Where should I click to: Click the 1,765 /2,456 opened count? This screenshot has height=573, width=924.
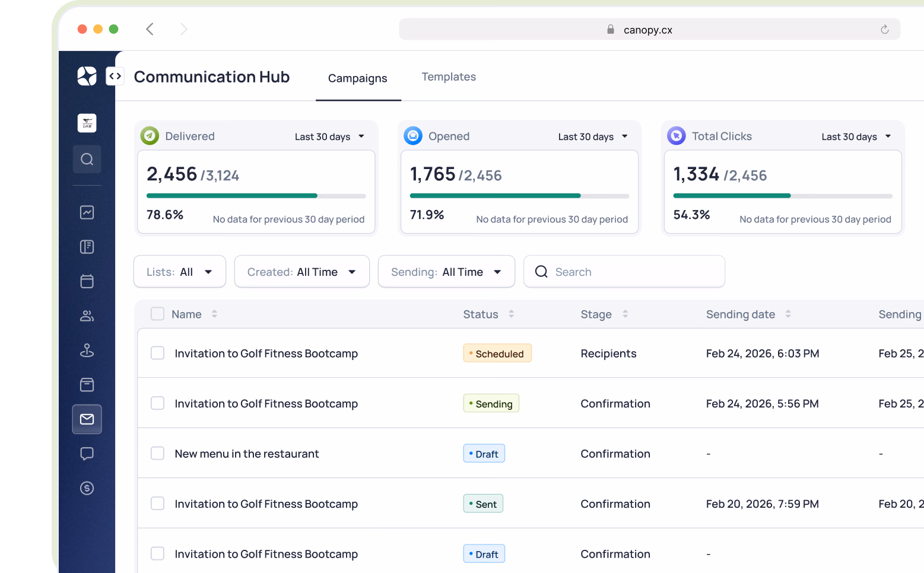click(x=456, y=174)
